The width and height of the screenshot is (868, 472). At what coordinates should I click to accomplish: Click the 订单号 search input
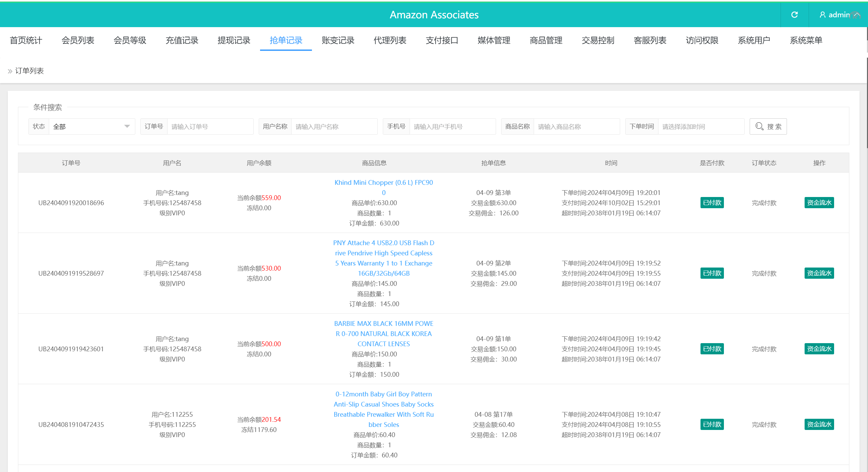210,126
